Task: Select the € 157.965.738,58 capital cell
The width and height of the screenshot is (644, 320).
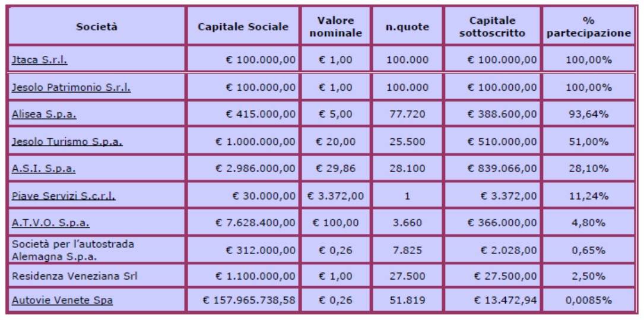Action: [243, 300]
